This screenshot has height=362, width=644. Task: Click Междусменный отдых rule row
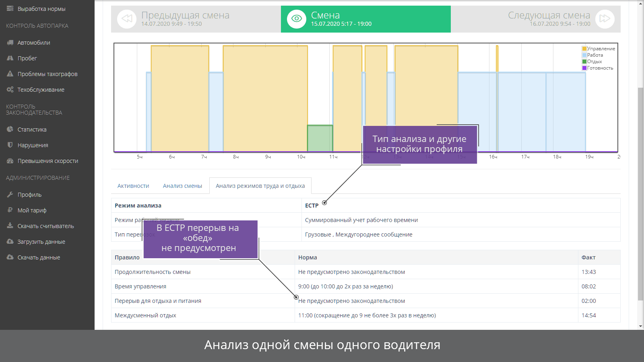click(x=365, y=315)
